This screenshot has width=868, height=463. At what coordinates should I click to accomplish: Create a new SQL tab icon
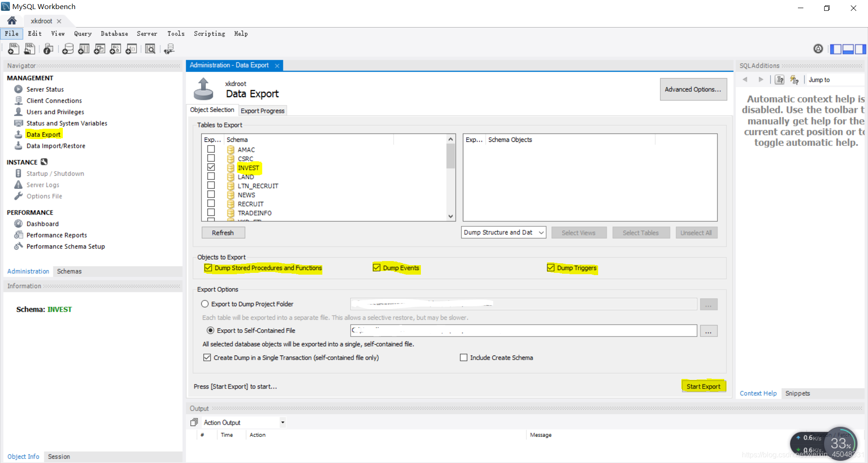coord(14,49)
